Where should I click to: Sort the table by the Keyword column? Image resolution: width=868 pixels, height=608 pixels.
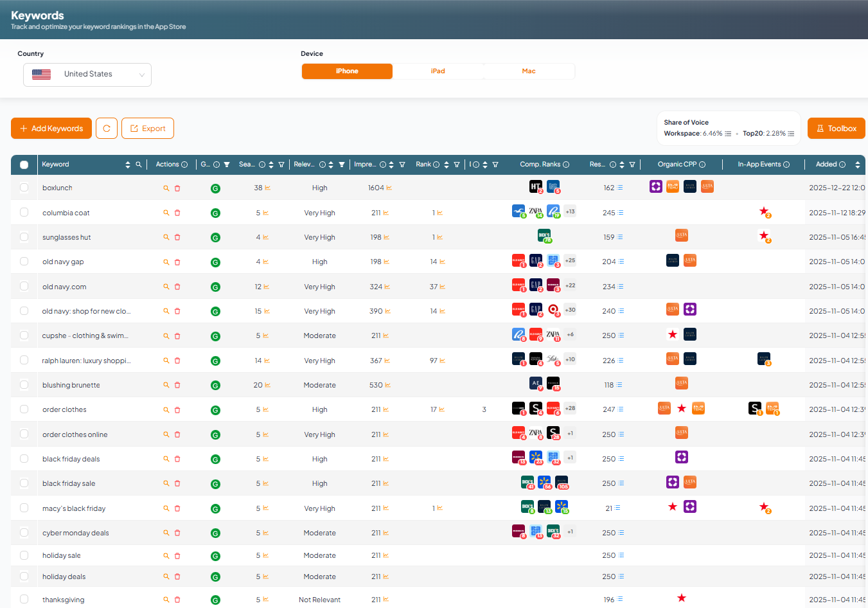pos(128,165)
